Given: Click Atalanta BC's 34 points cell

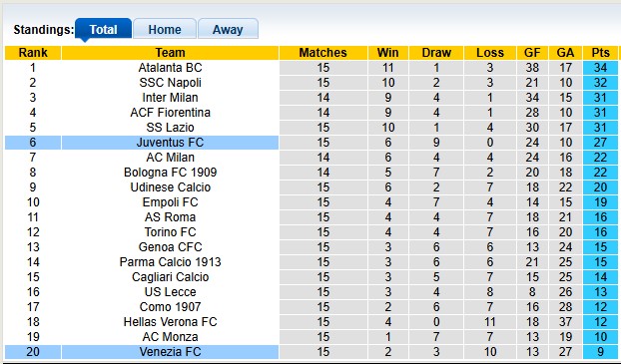Looking at the screenshot, I should (x=600, y=68).
